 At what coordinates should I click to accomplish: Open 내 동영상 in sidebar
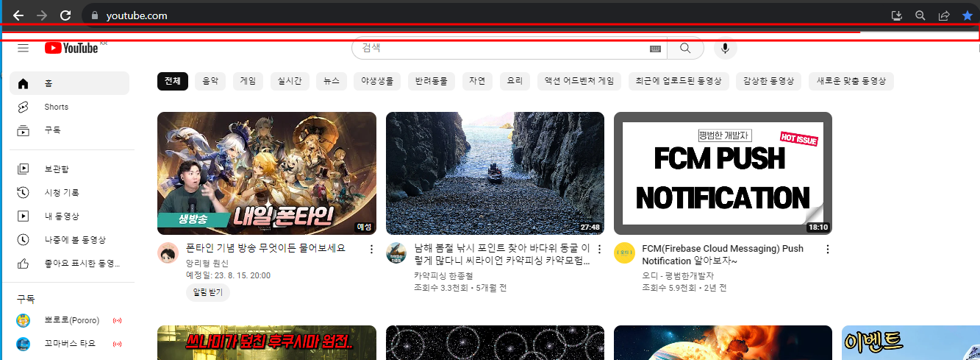click(69, 216)
